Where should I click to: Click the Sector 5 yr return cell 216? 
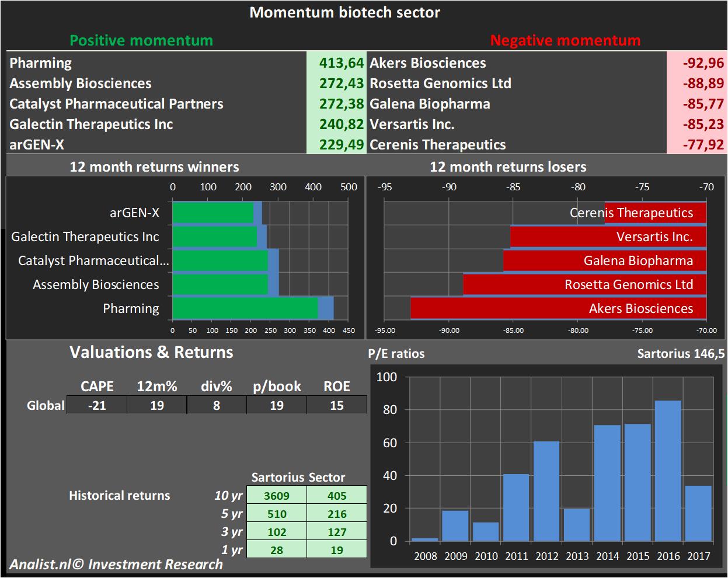pos(337,514)
